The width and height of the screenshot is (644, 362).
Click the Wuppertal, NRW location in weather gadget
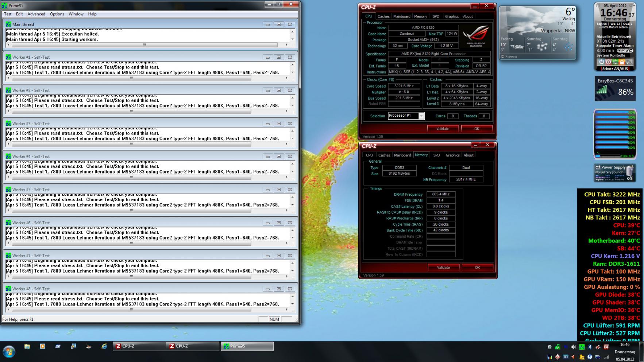pos(558,31)
